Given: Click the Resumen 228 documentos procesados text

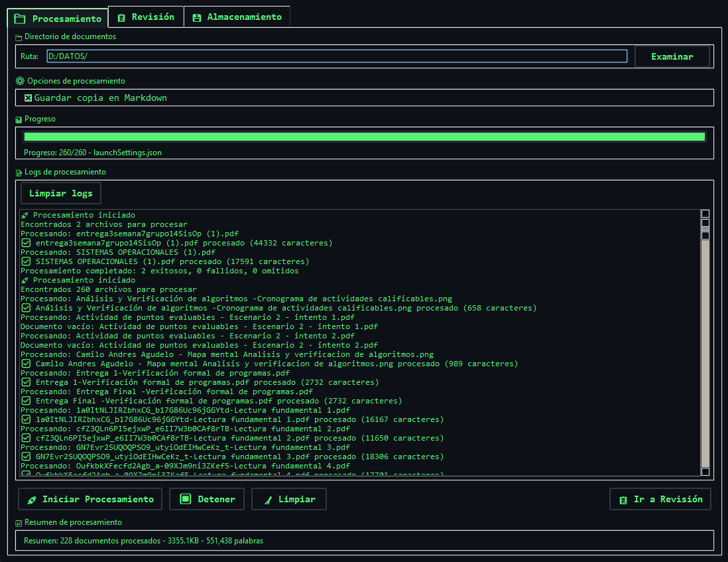Looking at the screenshot, I should pyautogui.click(x=143, y=541).
